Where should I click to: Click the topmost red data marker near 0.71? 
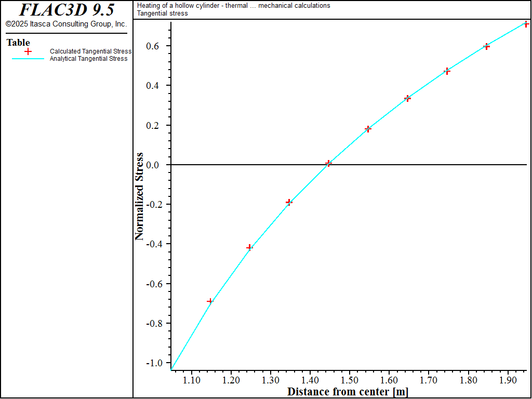[x=526, y=24]
